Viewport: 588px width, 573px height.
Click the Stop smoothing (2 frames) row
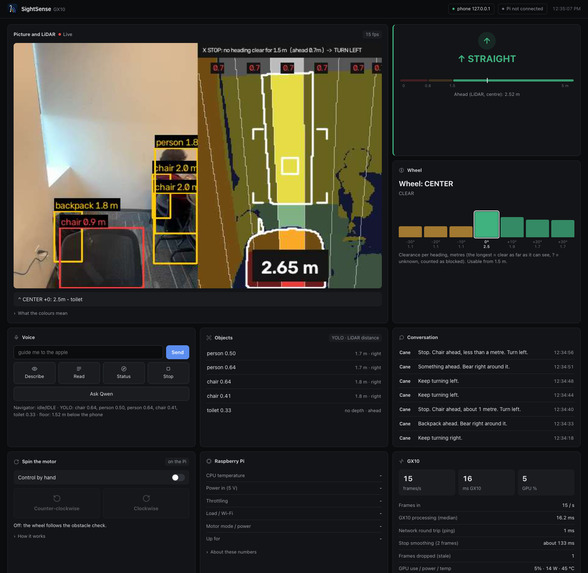pyautogui.click(x=486, y=543)
